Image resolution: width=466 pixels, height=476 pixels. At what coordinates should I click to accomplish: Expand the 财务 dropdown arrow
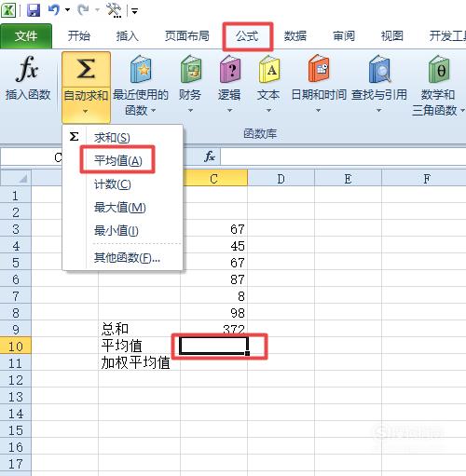click(190, 110)
